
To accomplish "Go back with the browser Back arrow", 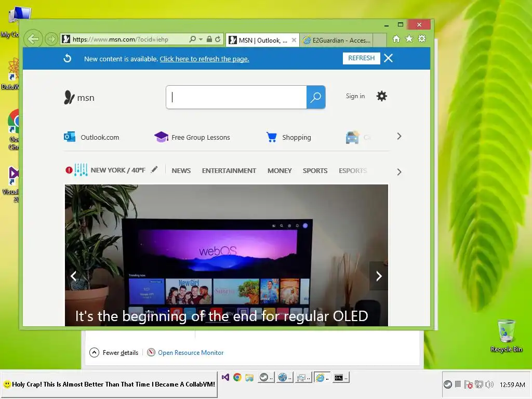I will point(33,39).
